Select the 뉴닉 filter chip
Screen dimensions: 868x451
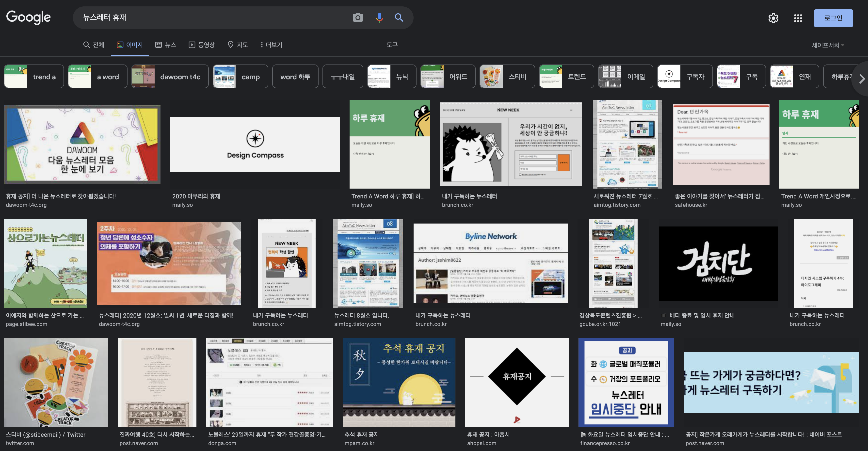tap(392, 76)
